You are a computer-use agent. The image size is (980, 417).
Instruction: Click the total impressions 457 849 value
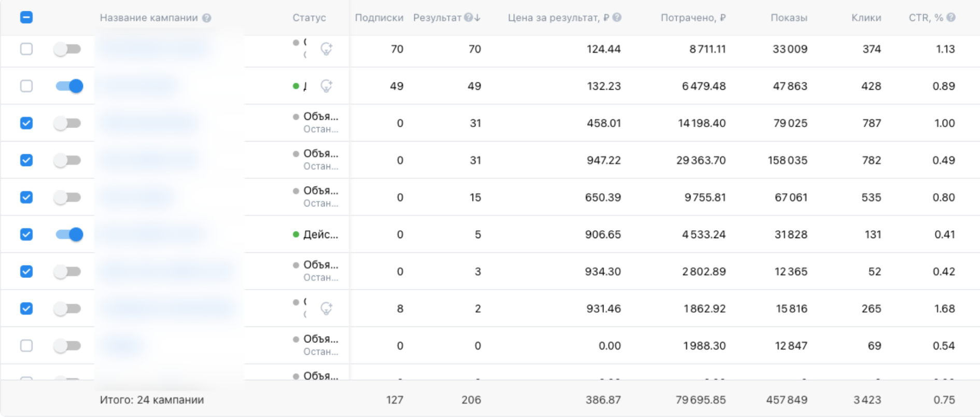(787, 400)
